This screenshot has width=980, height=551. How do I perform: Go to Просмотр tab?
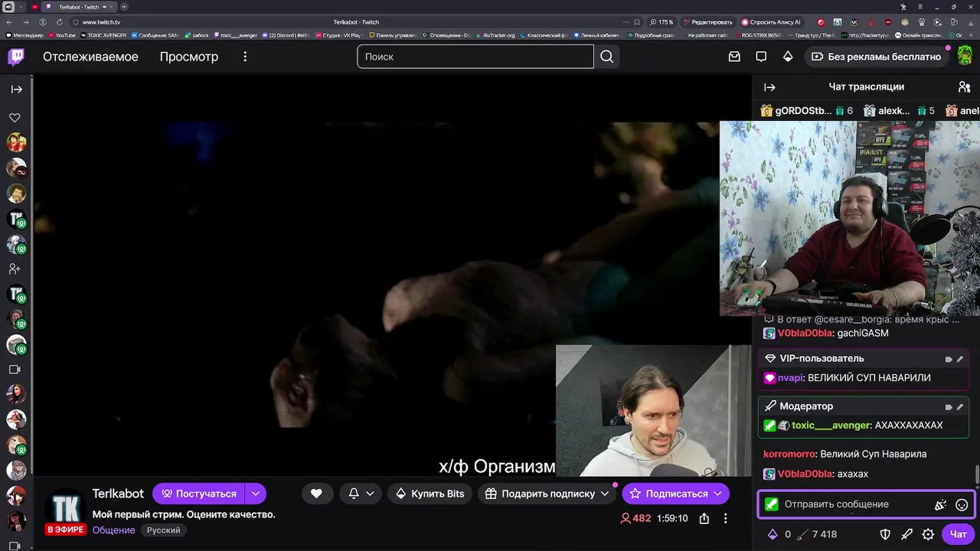[x=188, y=57]
